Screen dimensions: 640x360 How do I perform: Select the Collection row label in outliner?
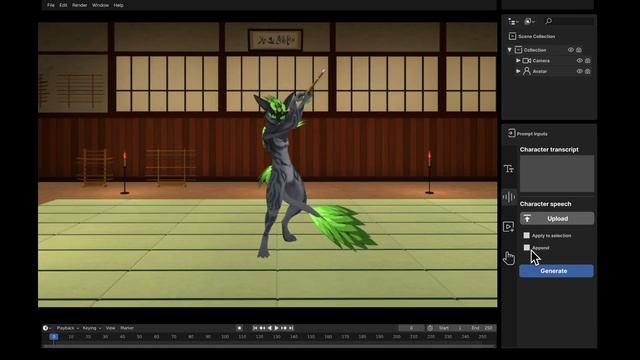(x=535, y=50)
